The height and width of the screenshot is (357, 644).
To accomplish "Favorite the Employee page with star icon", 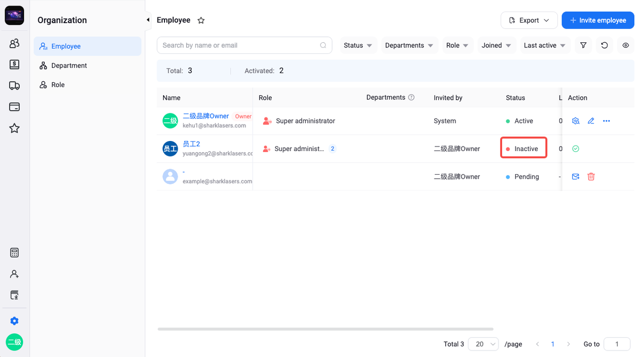I will coord(201,21).
